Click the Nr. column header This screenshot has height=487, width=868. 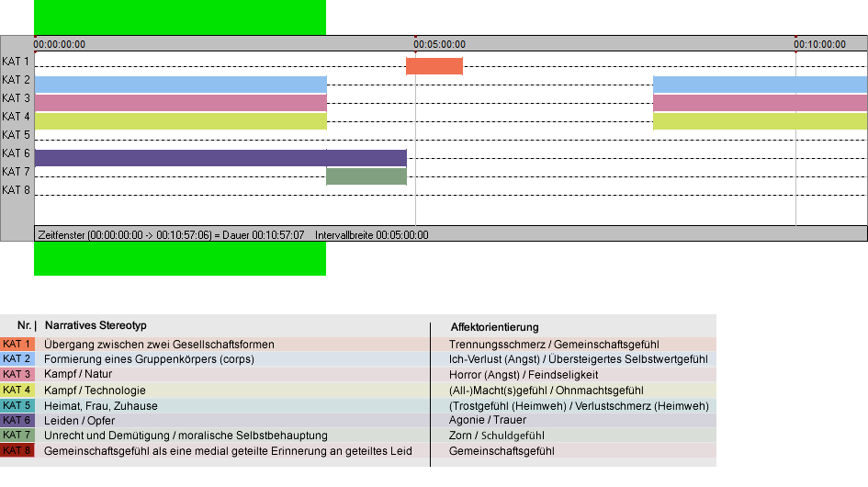click(25, 326)
